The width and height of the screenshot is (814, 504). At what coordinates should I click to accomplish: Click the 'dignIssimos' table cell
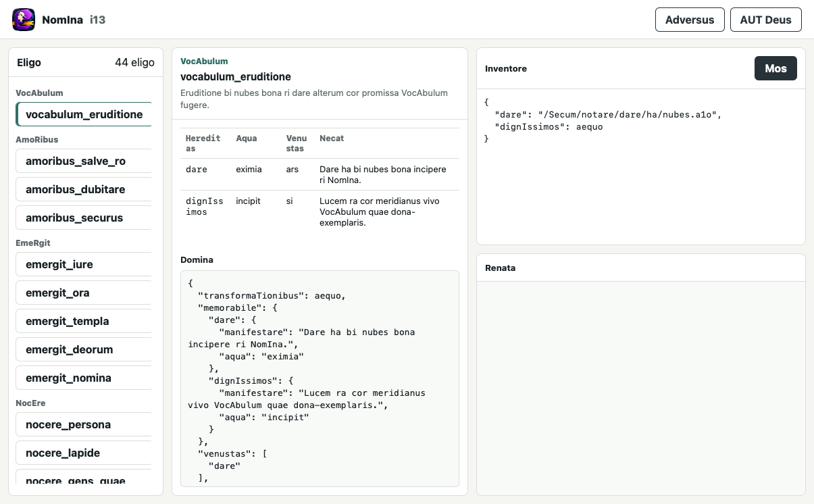coord(203,206)
